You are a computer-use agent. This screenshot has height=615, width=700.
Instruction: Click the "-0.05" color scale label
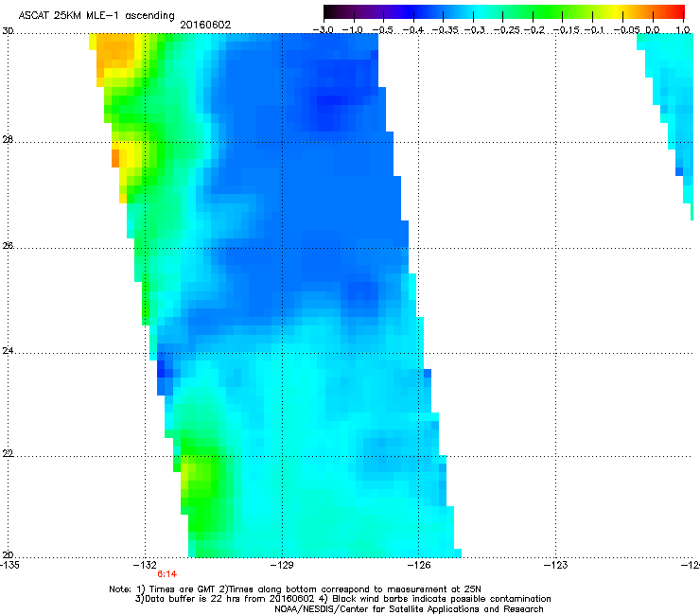[627, 30]
